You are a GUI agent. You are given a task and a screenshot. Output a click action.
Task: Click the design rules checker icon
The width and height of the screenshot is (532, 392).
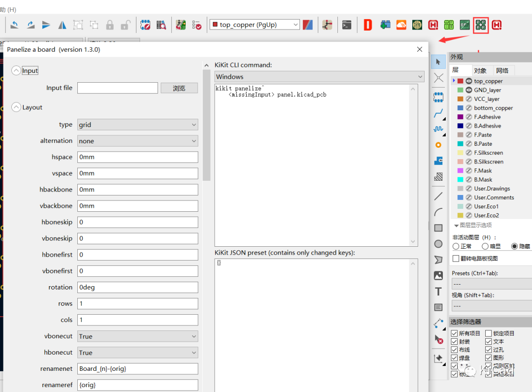[x=197, y=25]
